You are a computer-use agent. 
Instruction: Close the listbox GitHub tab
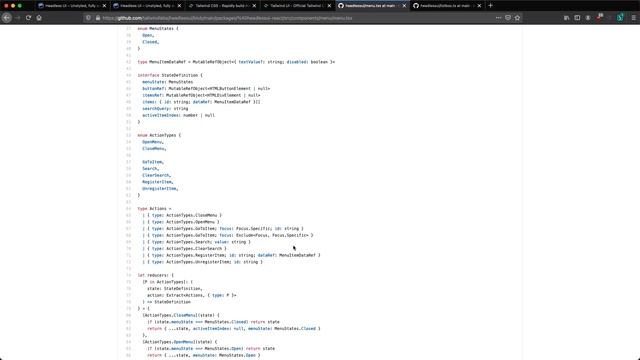point(479,6)
